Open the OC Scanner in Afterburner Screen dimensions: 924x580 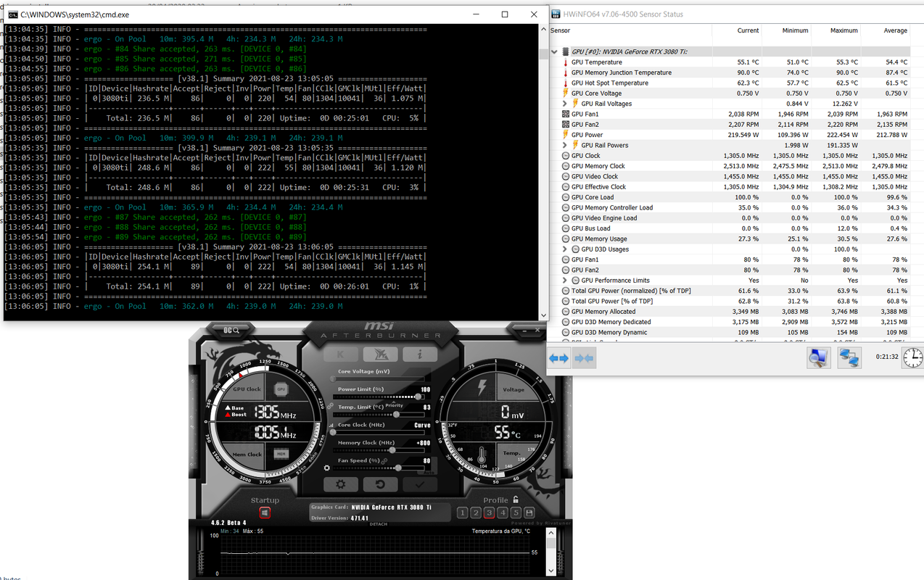231,330
